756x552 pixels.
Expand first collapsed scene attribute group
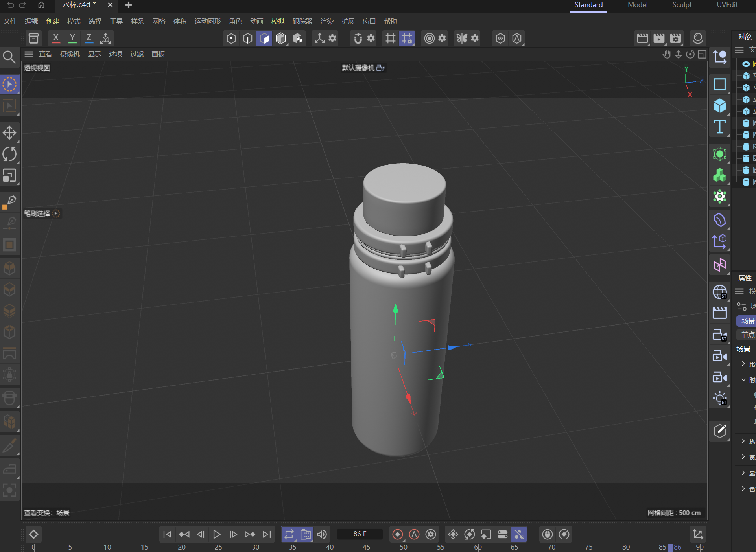pos(743,364)
